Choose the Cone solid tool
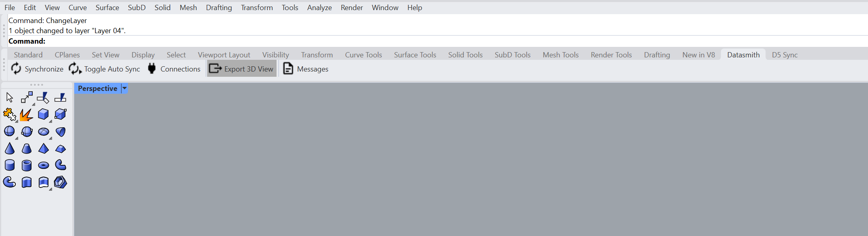Image resolution: width=868 pixels, height=236 pixels. point(9,149)
